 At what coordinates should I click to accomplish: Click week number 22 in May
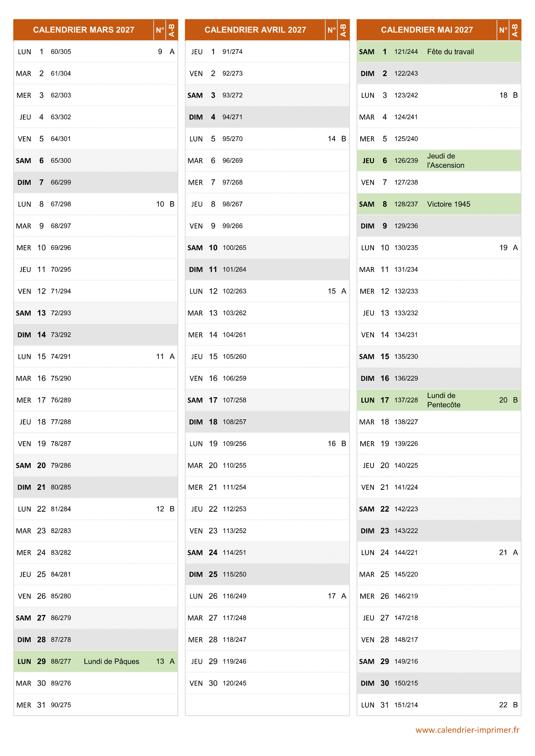pyautogui.click(x=503, y=705)
